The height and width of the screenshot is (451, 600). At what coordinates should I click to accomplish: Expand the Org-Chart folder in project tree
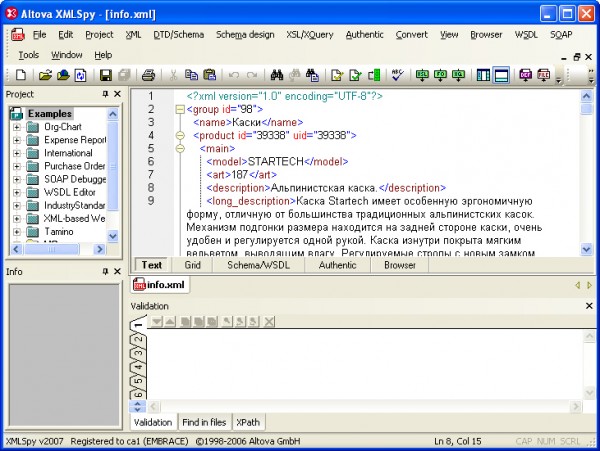(17, 127)
